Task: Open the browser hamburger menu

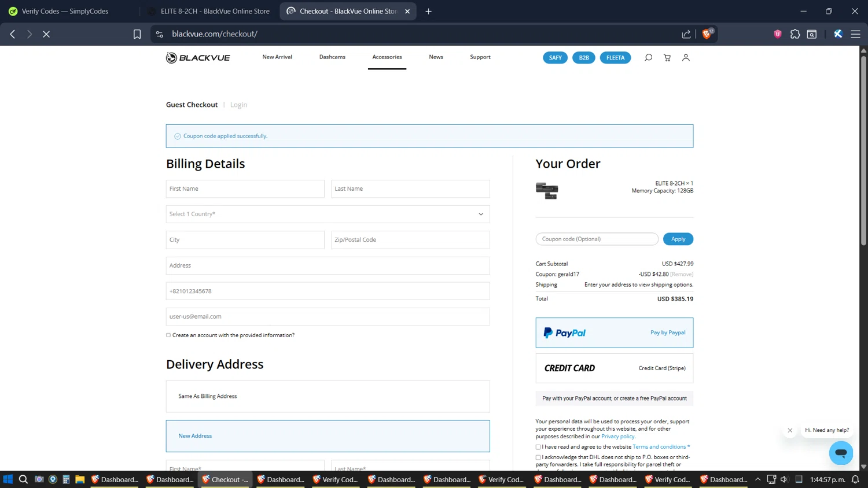Action: (855, 34)
